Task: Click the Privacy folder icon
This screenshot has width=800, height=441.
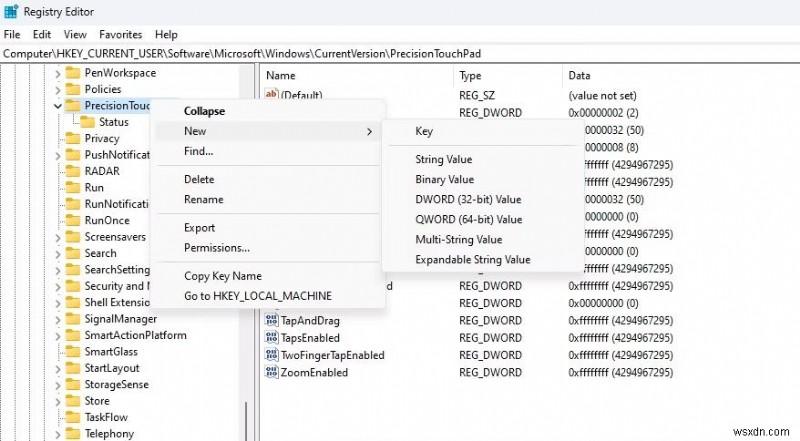Action: pos(73,138)
